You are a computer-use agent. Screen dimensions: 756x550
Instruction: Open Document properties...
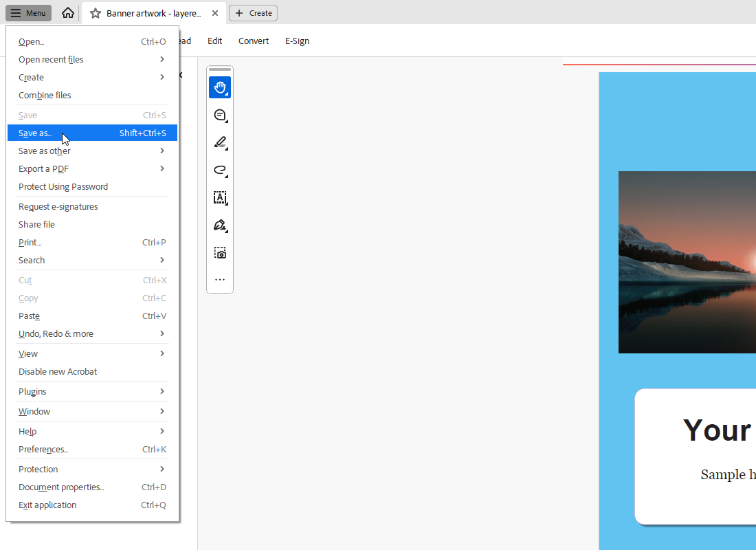93,487
